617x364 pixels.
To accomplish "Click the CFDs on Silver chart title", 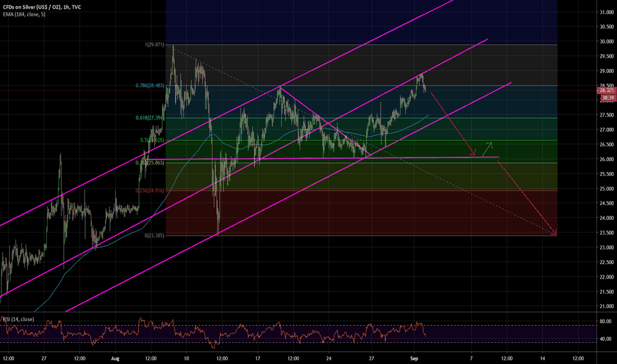I will pyautogui.click(x=42, y=7).
